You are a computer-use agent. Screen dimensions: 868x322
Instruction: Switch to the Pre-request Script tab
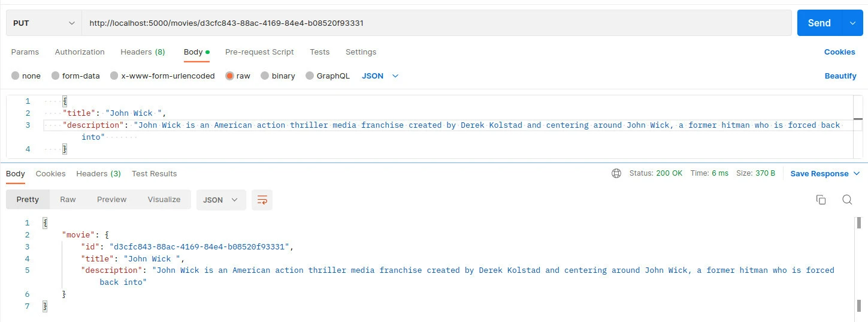coord(259,52)
